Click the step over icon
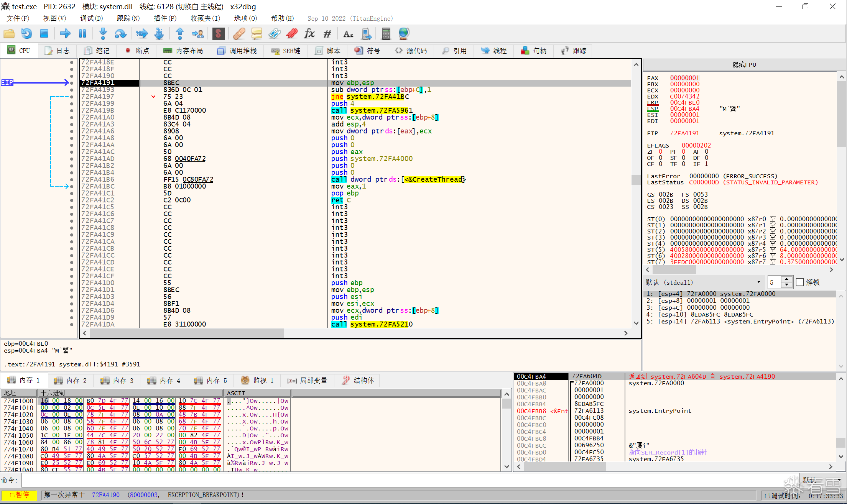Screen dimensions: 847x504 tap(120, 34)
